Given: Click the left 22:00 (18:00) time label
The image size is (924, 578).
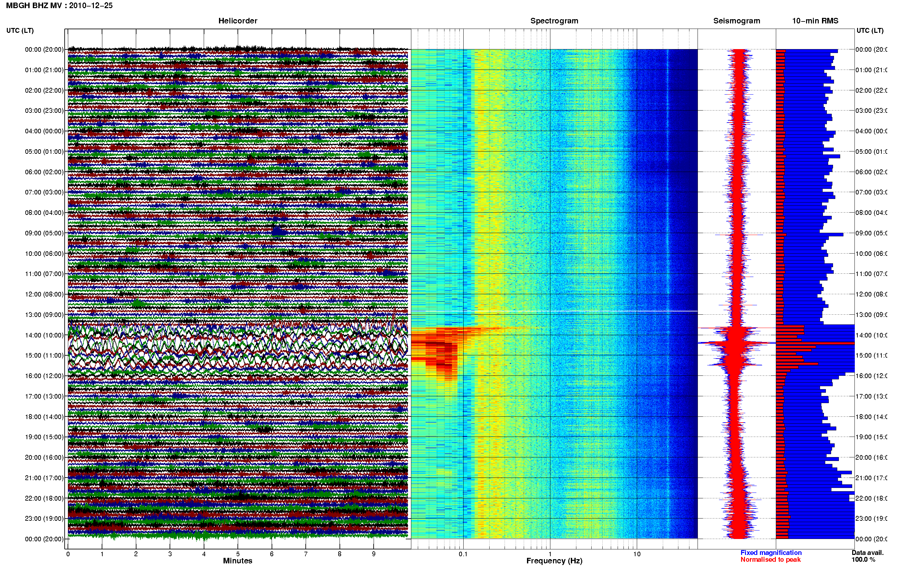Looking at the screenshot, I should tap(44, 498).
